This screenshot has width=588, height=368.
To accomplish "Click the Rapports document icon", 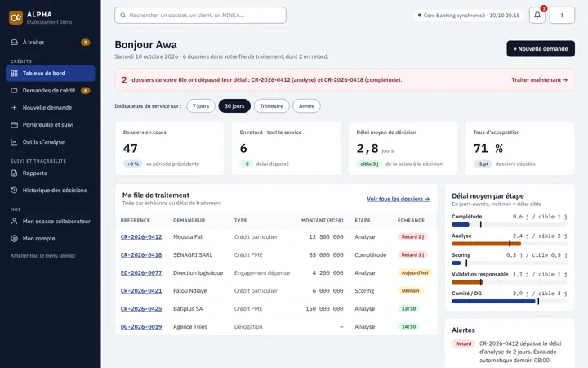I will (x=14, y=173).
